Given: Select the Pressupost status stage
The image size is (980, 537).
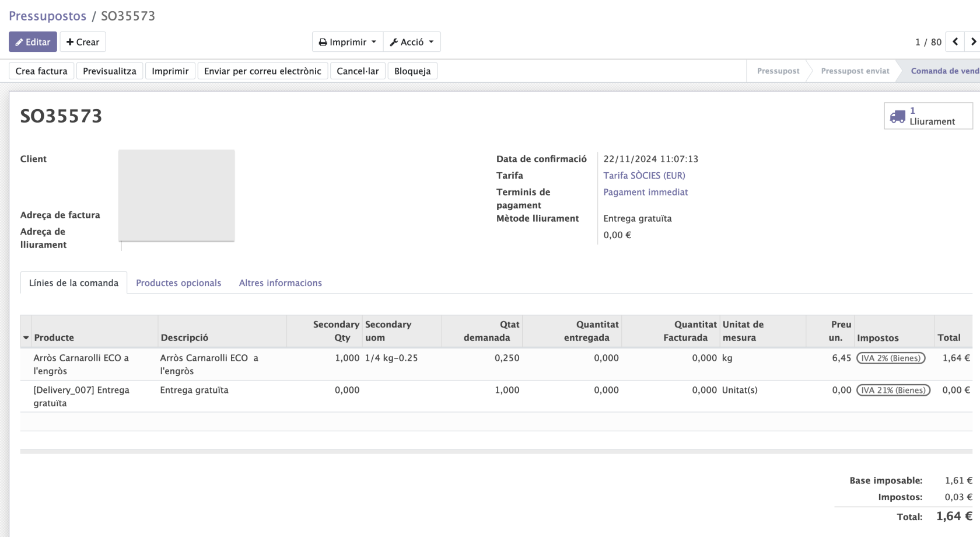Looking at the screenshot, I should (778, 71).
